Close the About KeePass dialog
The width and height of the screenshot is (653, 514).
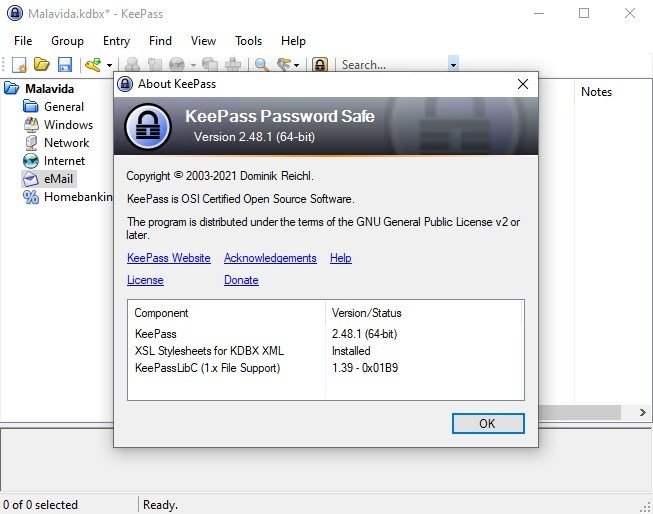click(x=523, y=84)
